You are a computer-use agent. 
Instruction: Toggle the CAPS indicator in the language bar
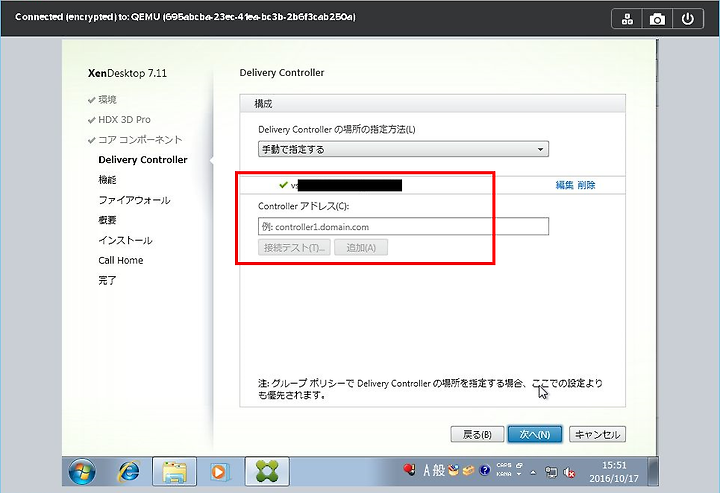click(x=504, y=465)
